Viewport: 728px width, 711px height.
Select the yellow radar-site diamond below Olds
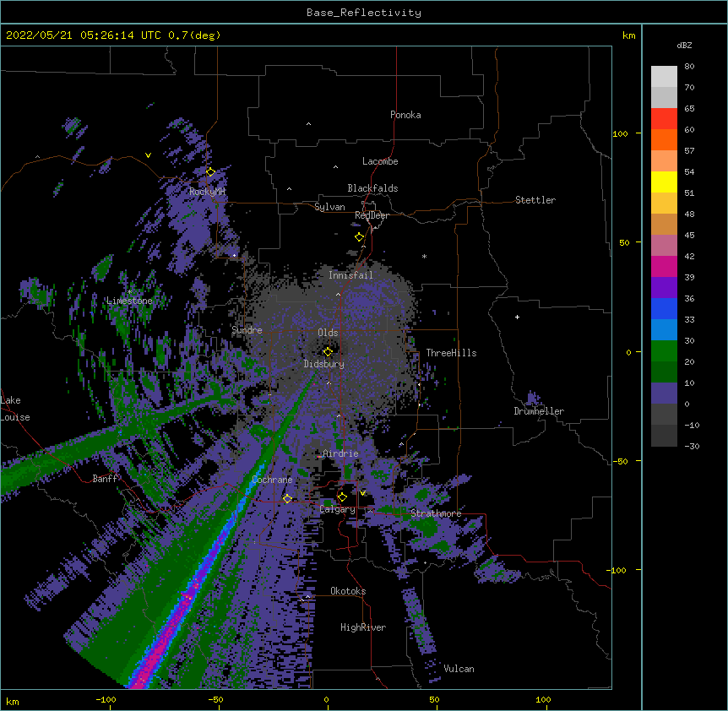coord(328,352)
